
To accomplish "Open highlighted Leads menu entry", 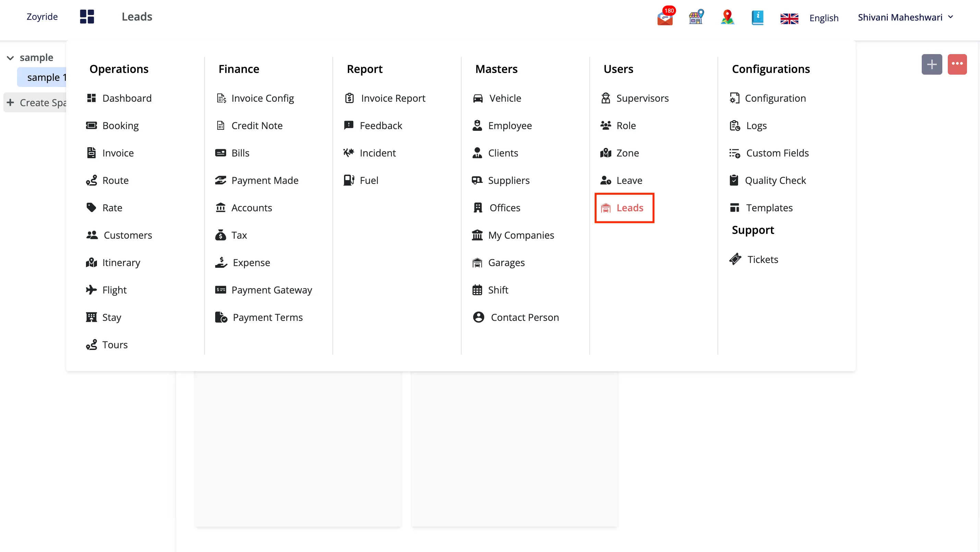I will click(624, 208).
